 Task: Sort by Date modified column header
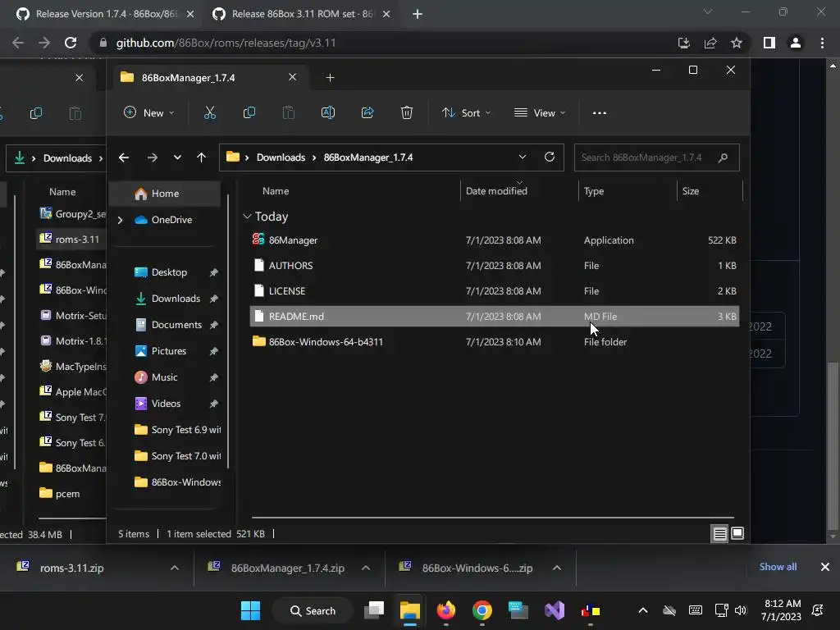[x=496, y=191]
